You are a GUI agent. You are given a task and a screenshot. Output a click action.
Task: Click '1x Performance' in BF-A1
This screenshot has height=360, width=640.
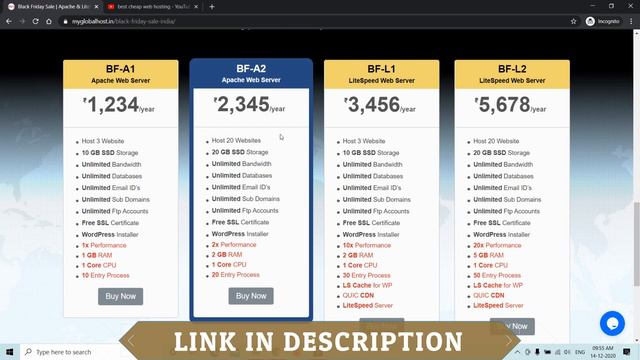click(104, 245)
